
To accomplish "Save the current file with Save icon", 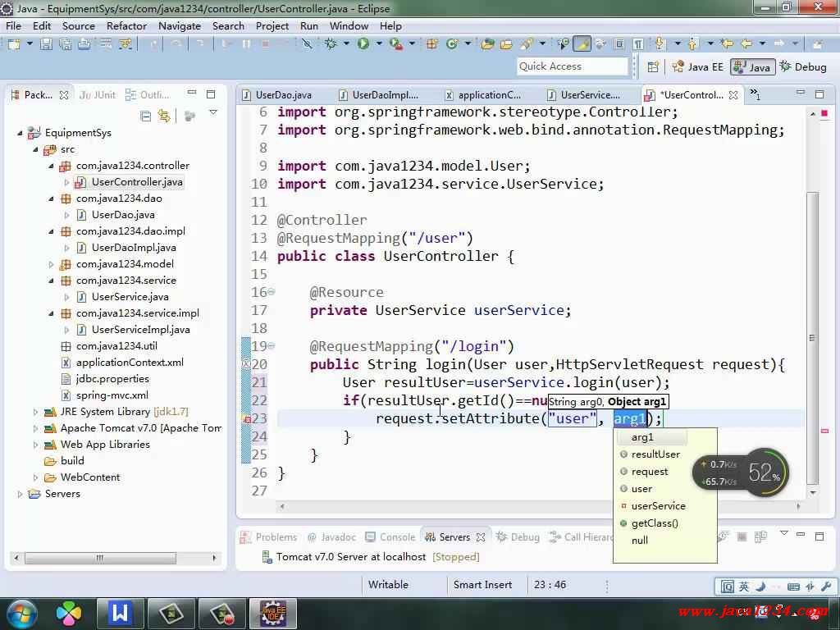I will 47,44.
